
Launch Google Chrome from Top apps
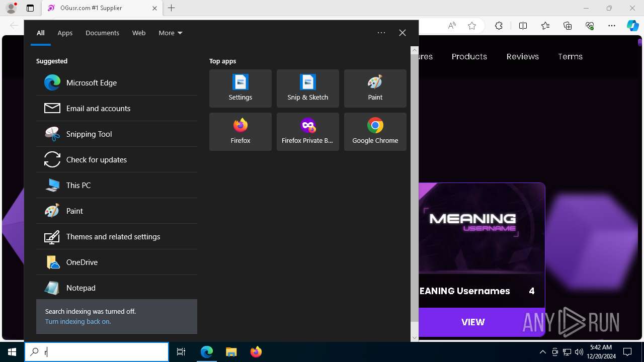(375, 132)
